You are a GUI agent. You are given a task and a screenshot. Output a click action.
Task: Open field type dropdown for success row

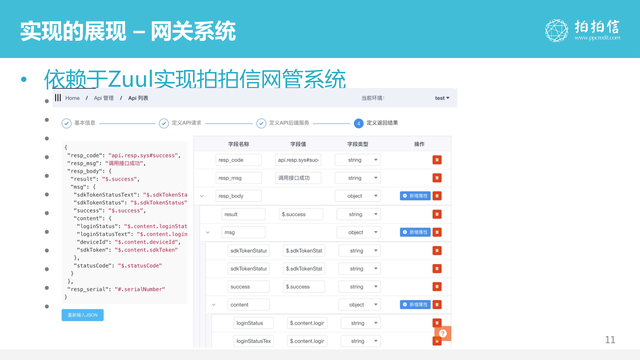coord(359,287)
